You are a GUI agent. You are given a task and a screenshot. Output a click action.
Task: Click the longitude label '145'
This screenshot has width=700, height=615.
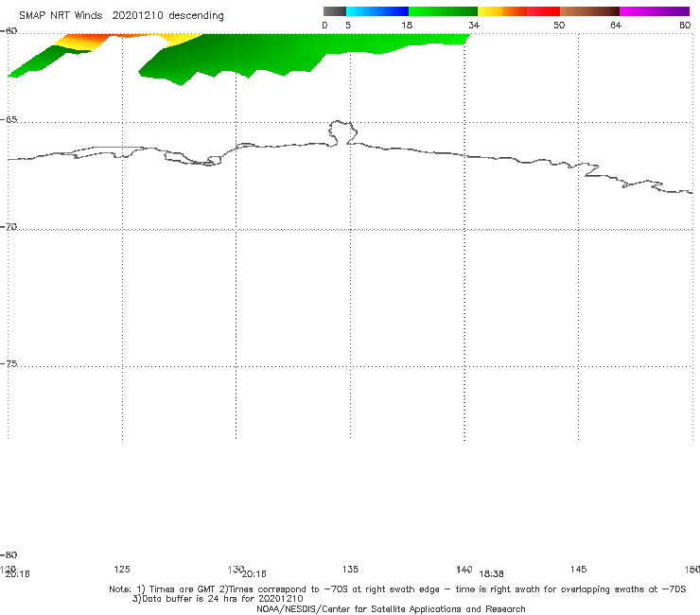tap(579, 569)
